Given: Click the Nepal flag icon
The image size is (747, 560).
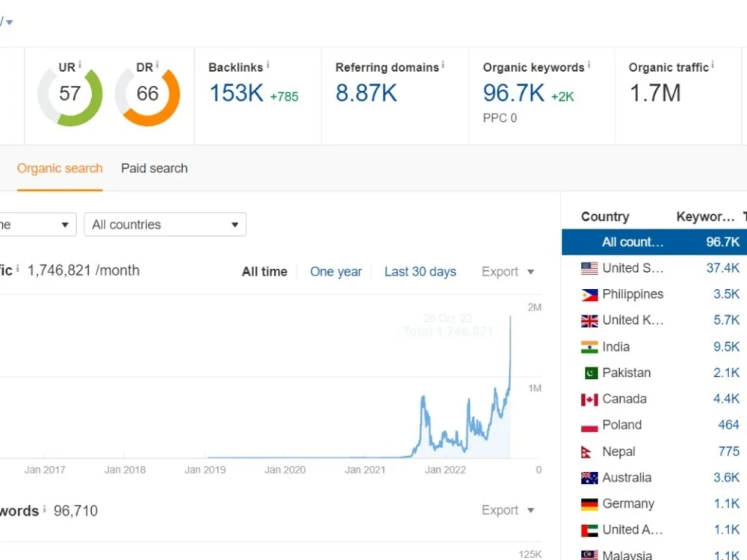Looking at the screenshot, I should [587, 452].
